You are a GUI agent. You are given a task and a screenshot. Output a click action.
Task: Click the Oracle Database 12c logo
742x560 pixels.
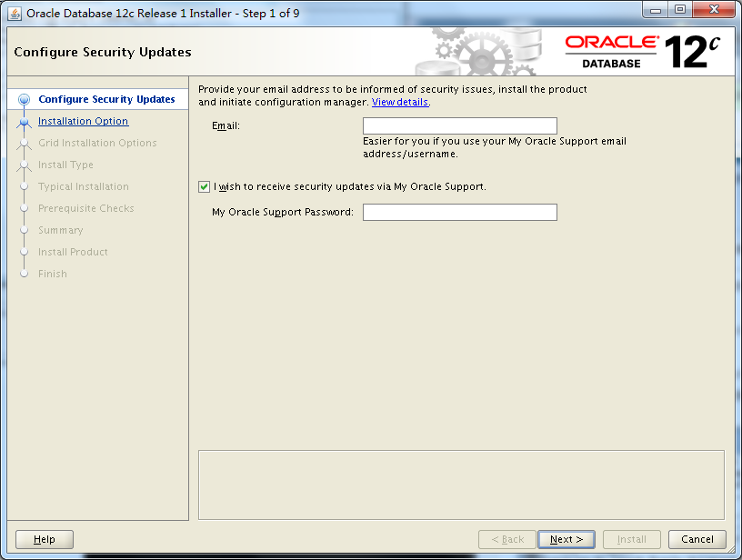(643, 52)
